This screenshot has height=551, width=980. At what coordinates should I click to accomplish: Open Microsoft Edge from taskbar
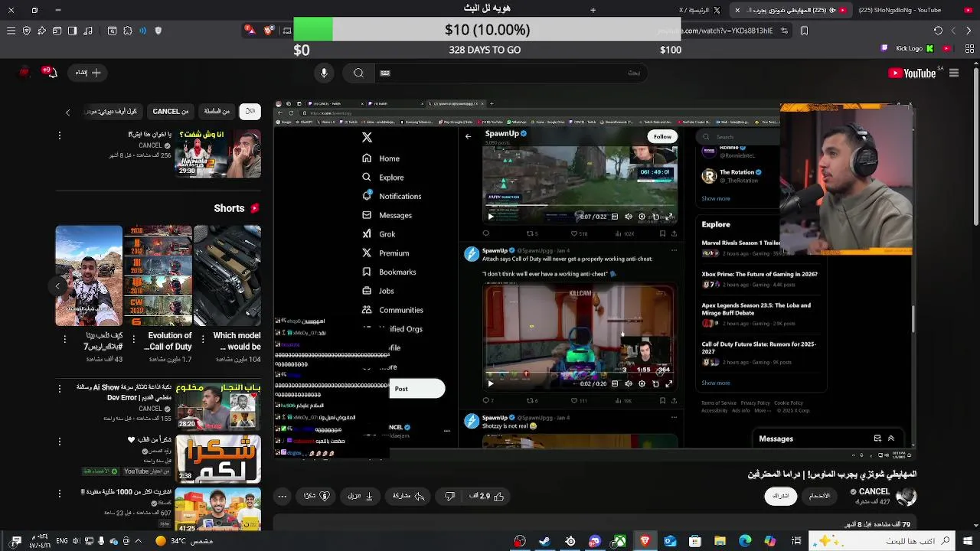pyautogui.click(x=745, y=541)
